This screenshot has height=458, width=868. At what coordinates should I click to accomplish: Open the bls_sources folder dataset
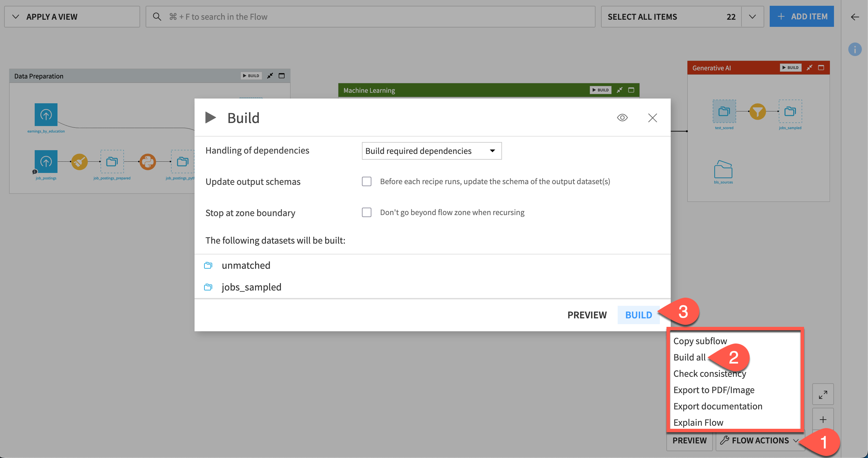[724, 171]
